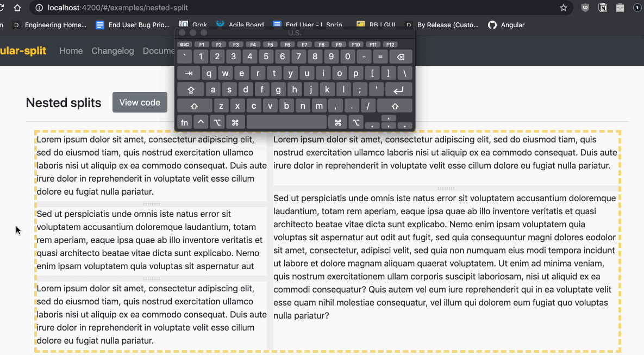Screen dimensions: 644x355
Task: Open the Engineering Home bookmark
Action: point(50,25)
